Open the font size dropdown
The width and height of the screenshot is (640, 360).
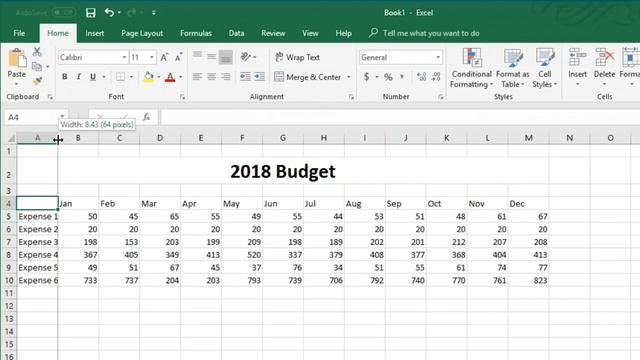pyautogui.click(x=151, y=58)
